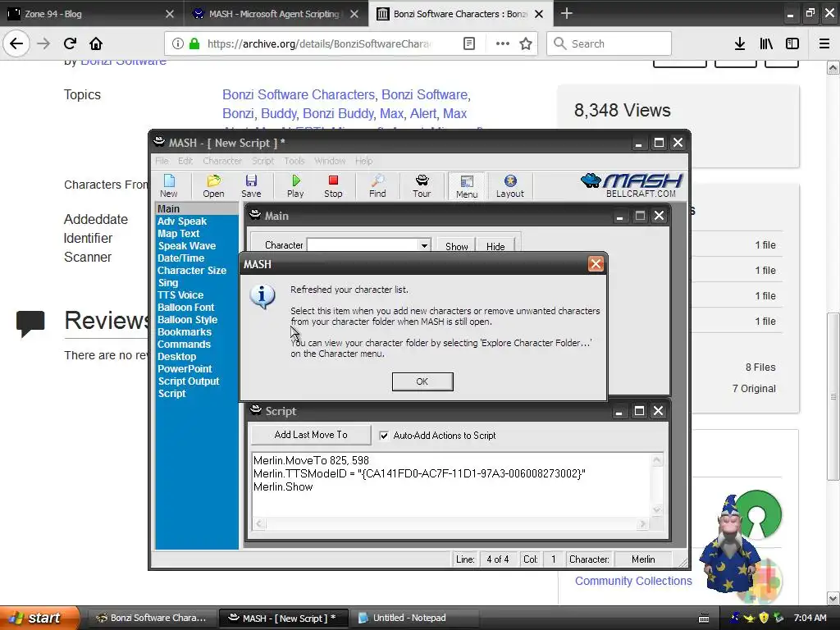Select Script Output in the side menu
The width and height of the screenshot is (840, 630).
click(189, 381)
